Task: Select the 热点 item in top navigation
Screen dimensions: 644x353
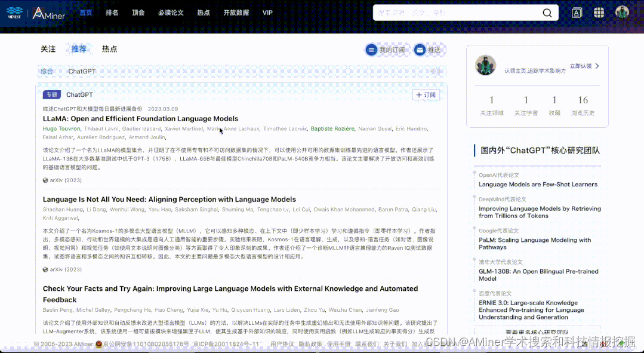Action: click(204, 13)
